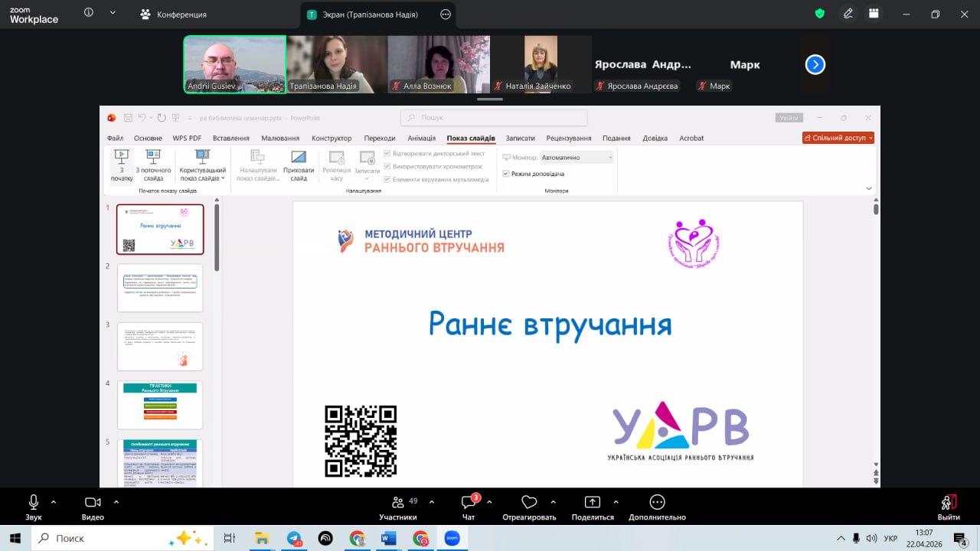Switch to the Переходи tab

pyautogui.click(x=380, y=138)
